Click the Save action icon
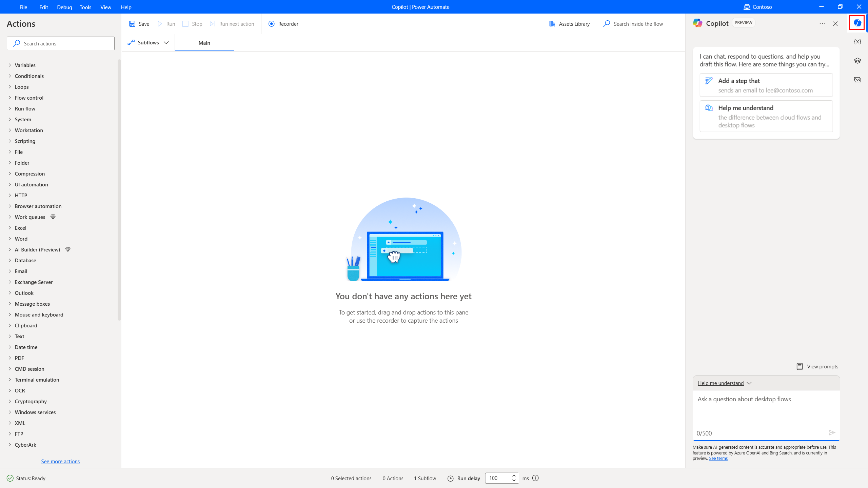This screenshot has width=868, height=488. (x=132, y=24)
